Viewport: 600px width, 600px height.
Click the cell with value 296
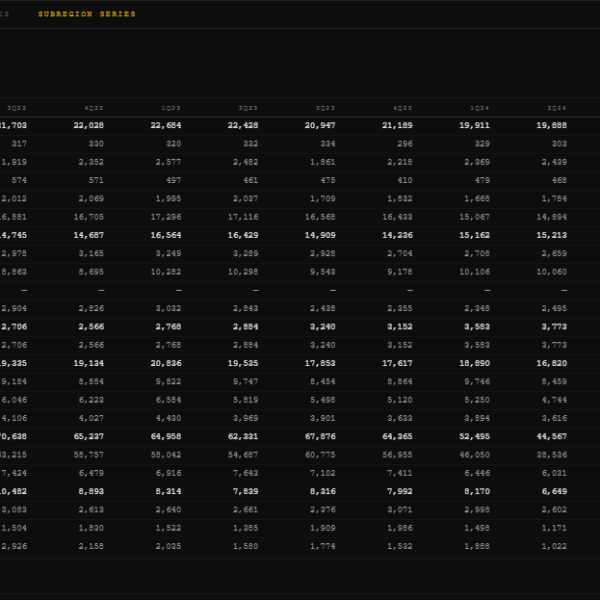pyautogui.click(x=405, y=144)
